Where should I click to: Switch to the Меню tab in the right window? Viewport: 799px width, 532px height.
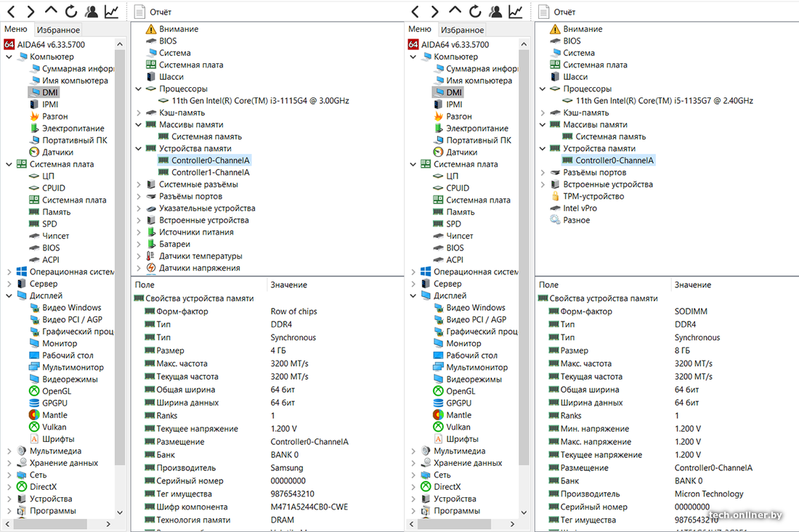(420, 30)
